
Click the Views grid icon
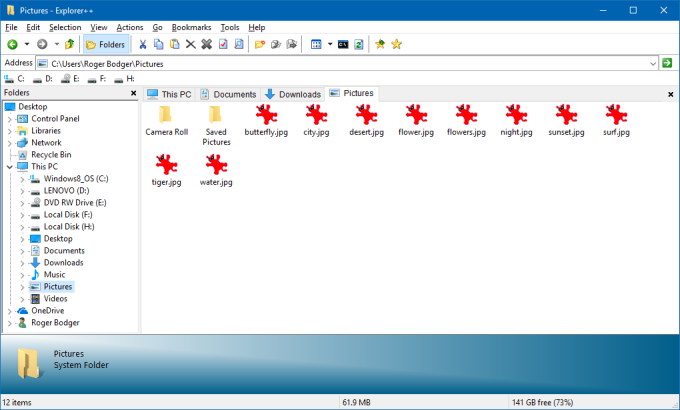[316, 44]
